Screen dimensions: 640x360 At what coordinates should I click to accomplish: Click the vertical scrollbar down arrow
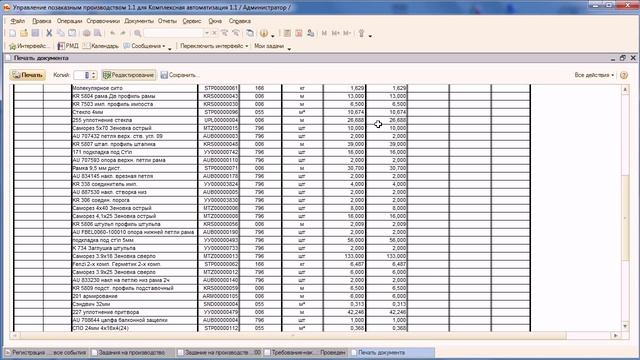tap(625, 326)
